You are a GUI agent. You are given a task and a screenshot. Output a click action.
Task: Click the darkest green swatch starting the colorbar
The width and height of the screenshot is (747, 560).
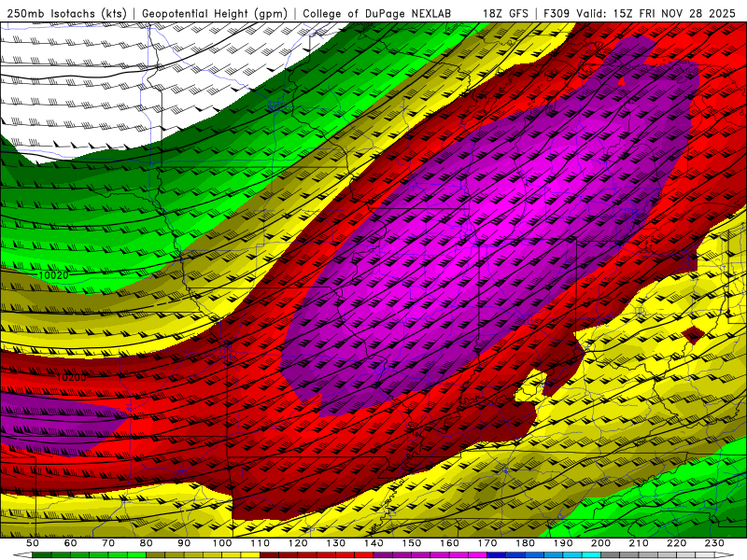tap(42, 555)
